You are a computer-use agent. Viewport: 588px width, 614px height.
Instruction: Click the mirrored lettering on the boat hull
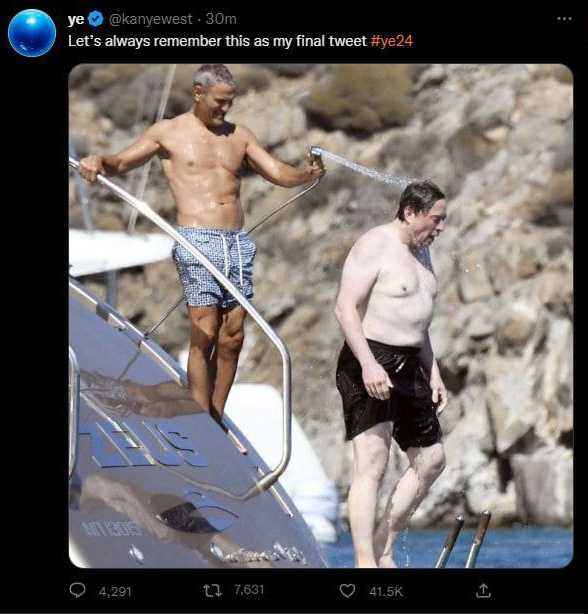143,444
